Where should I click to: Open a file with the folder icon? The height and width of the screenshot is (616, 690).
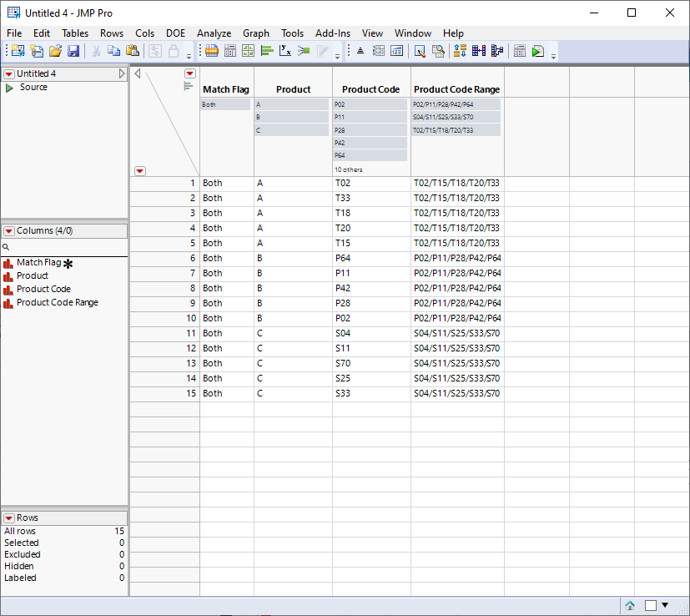click(x=55, y=51)
